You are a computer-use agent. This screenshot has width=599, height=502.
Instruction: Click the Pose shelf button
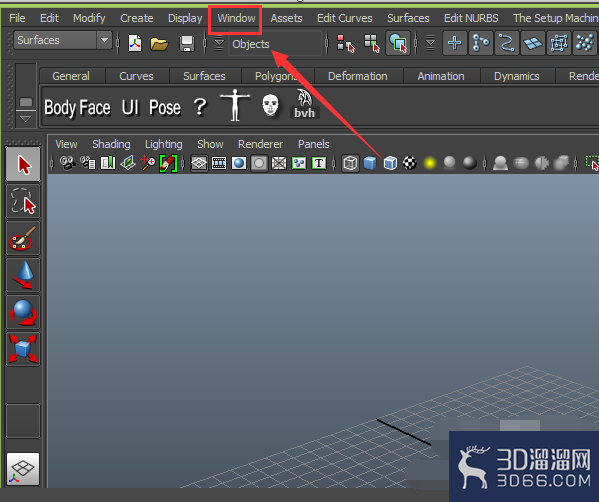click(165, 108)
